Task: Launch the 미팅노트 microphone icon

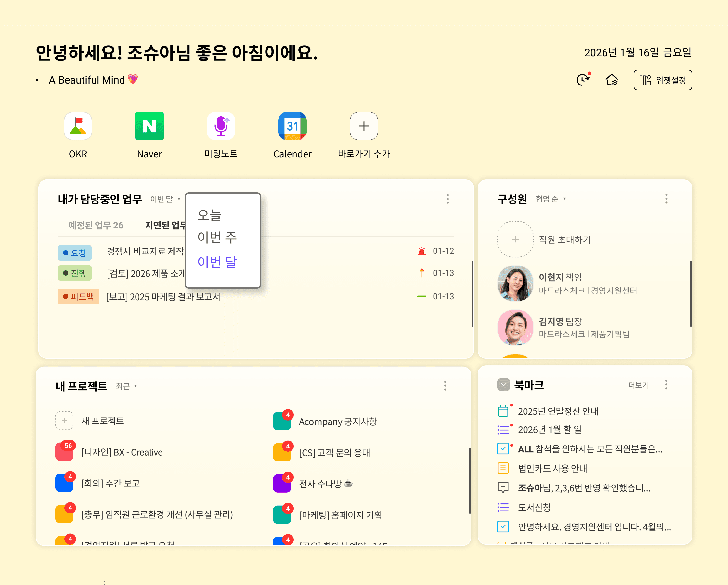Action: 221,126
